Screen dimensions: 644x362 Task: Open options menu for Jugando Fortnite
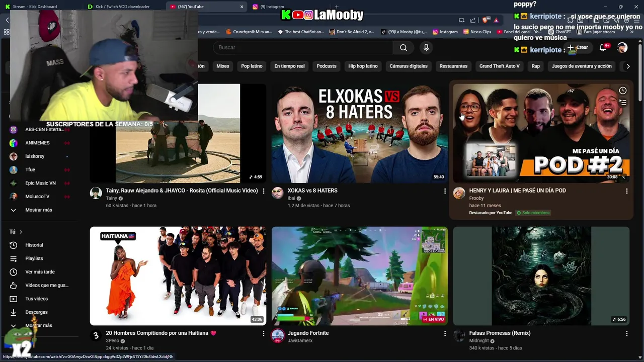tap(445, 333)
